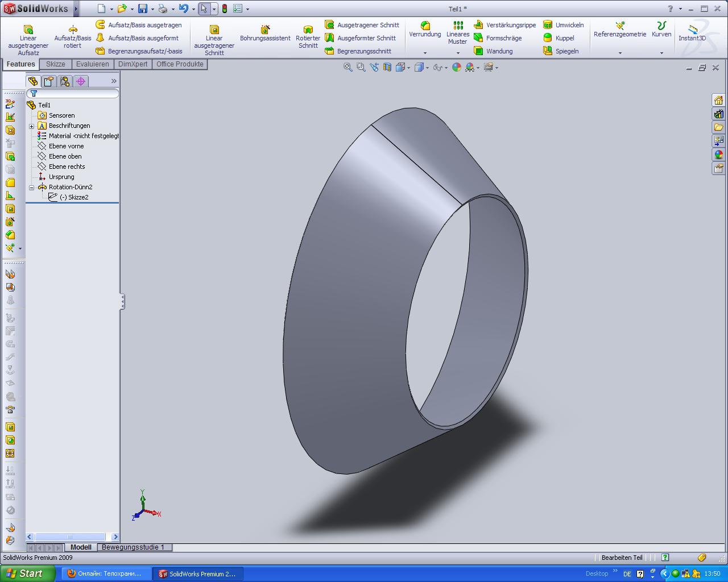Expand the Beschriftungen tree node
The height and width of the screenshot is (582, 728).
click(x=32, y=126)
